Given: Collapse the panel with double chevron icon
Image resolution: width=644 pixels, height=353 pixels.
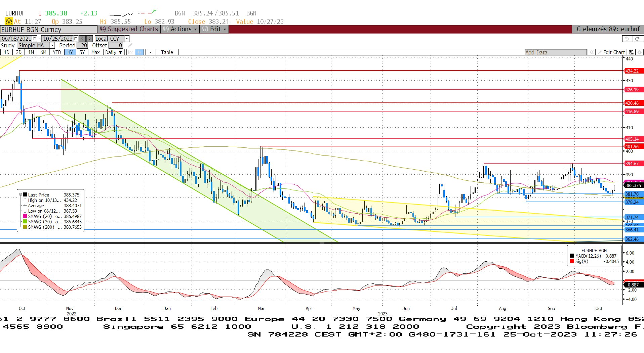Looking at the screenshot, I should click(x=592, y=52).
